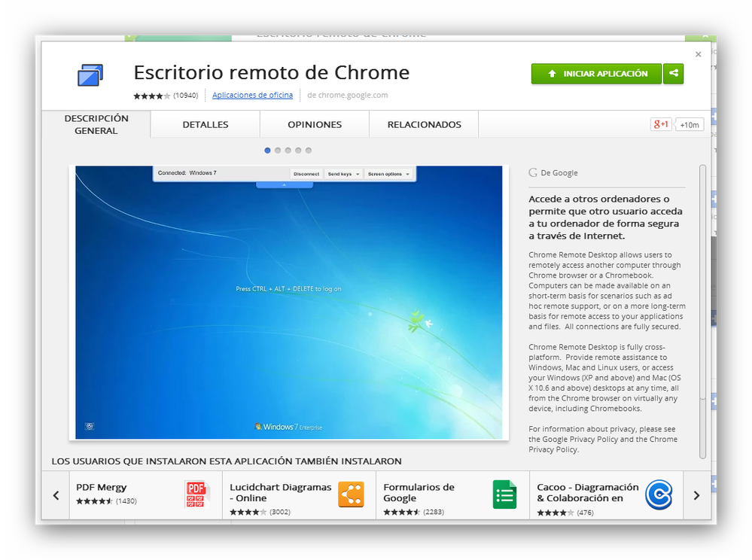The width and height of the screenshot is (752, 560).
Task: Click the +10m share count badge
Action: click(689, 124)
